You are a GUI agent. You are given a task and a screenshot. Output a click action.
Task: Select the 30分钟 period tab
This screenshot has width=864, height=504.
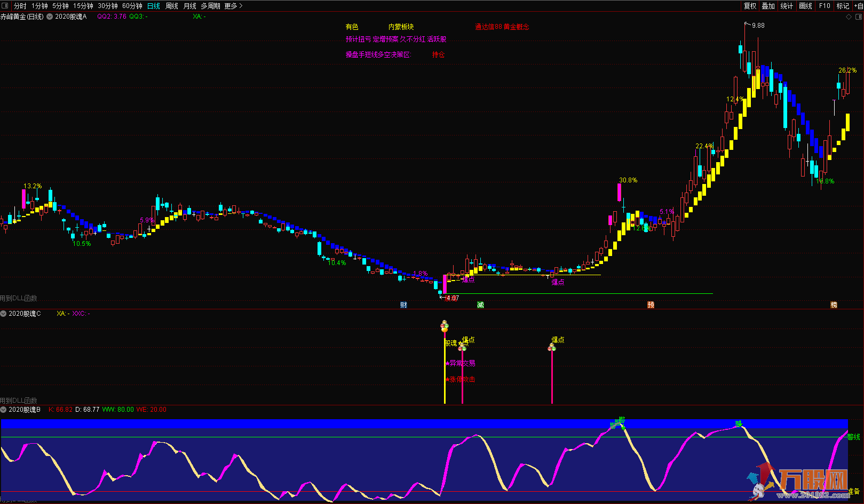pos(108,6)
